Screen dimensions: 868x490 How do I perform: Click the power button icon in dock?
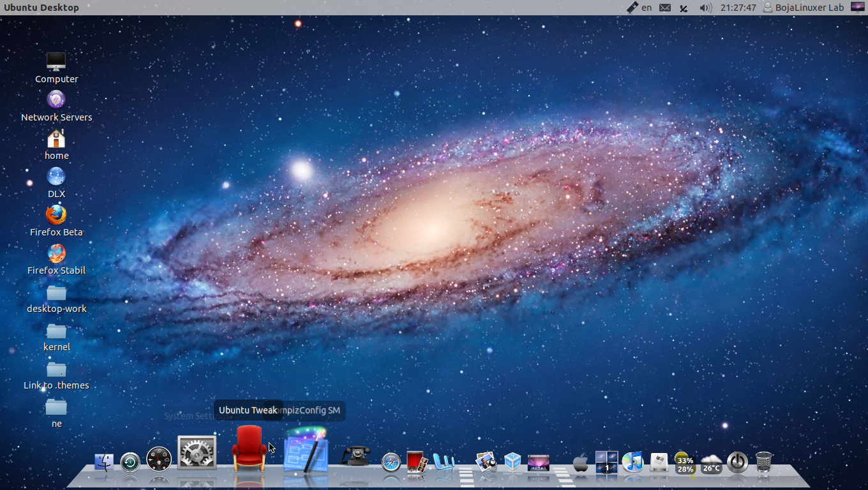pyautogui.click(x=738, y=462)
